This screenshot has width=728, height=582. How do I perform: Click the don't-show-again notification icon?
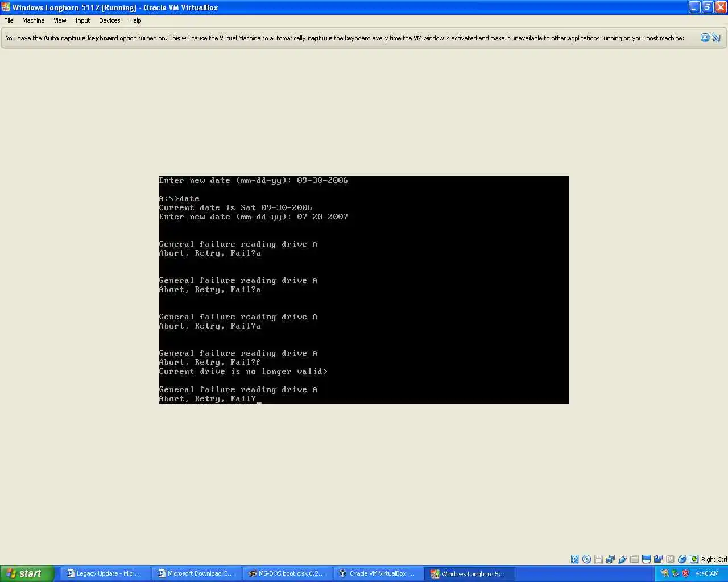click(716, 38)
